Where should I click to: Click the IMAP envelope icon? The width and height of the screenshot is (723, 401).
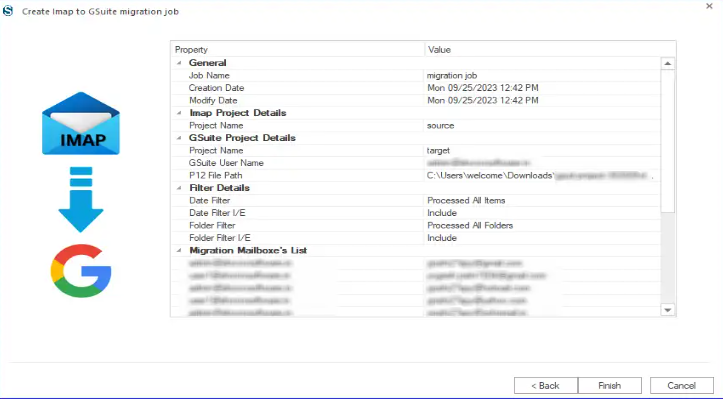pos(81,123)
